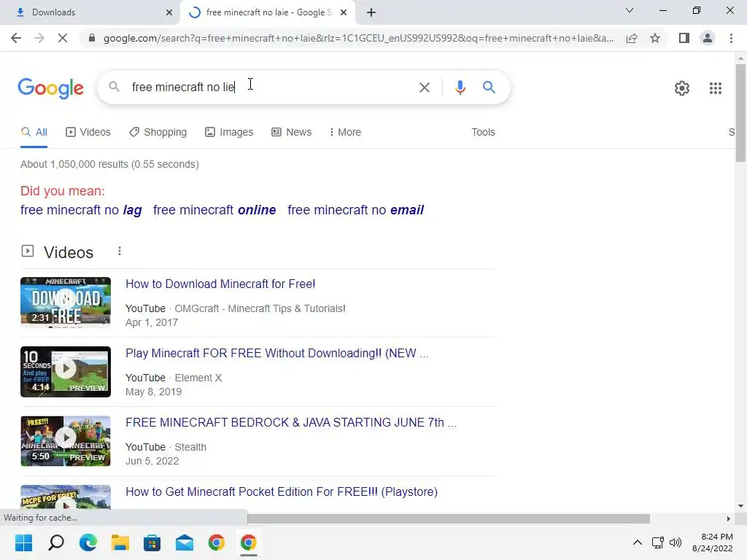The width and height of the screenshot is (747, 560).
Task: Open Chrome profile avatar
Action: (708, 38)
